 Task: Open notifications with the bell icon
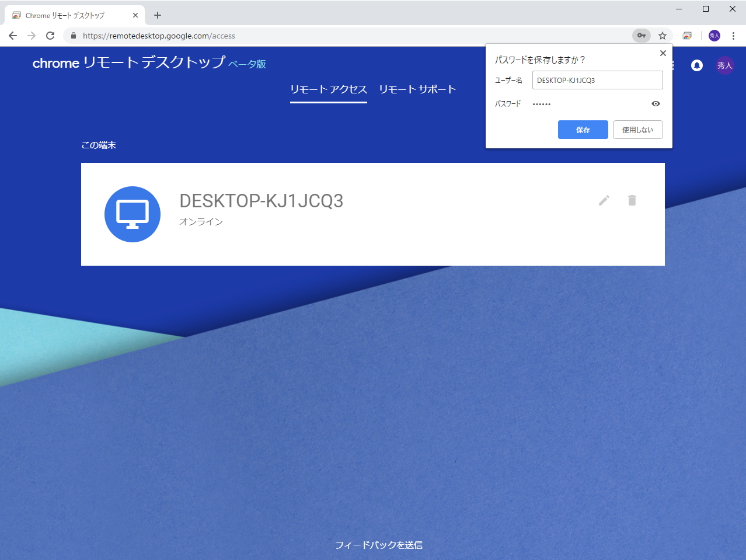[x=697, y=65]
